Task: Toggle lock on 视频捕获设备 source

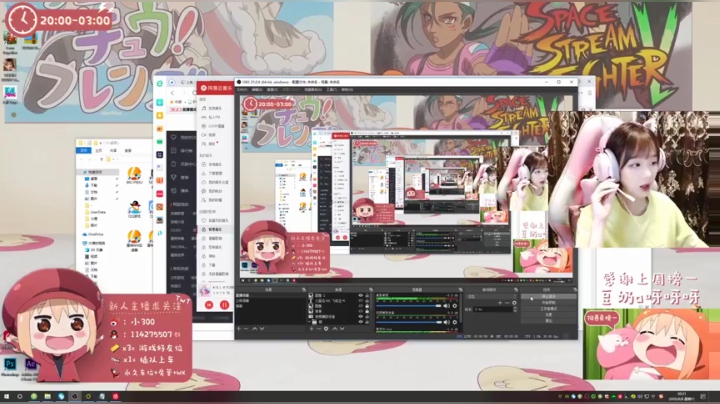Action: coord(367,317)
